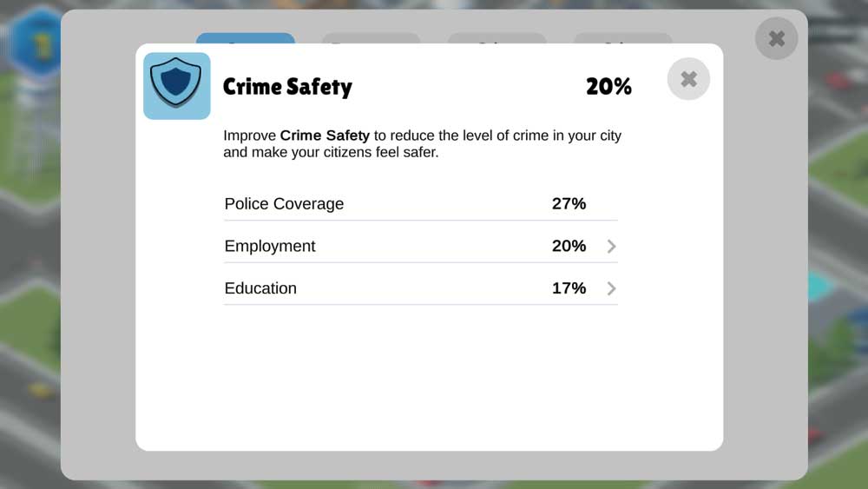868x489 pixels.
Task: Expand the Education details chevron
Action: tap(611, 288)
